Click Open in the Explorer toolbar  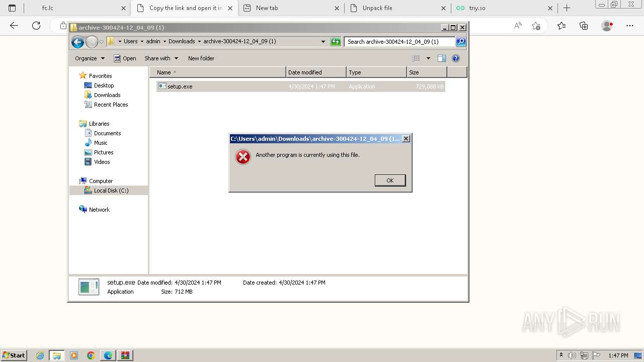pyautogui.click(x=125, y=58)
